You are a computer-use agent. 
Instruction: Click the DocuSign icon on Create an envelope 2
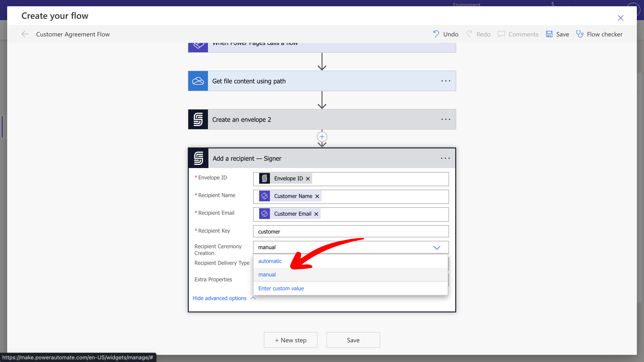click(198, 119)
